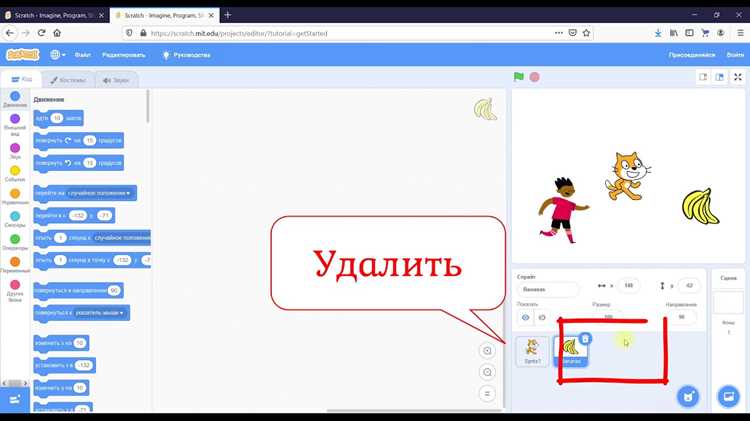Open the purple Looks block category
Viewport: 750px width, 421px height.
15,124
